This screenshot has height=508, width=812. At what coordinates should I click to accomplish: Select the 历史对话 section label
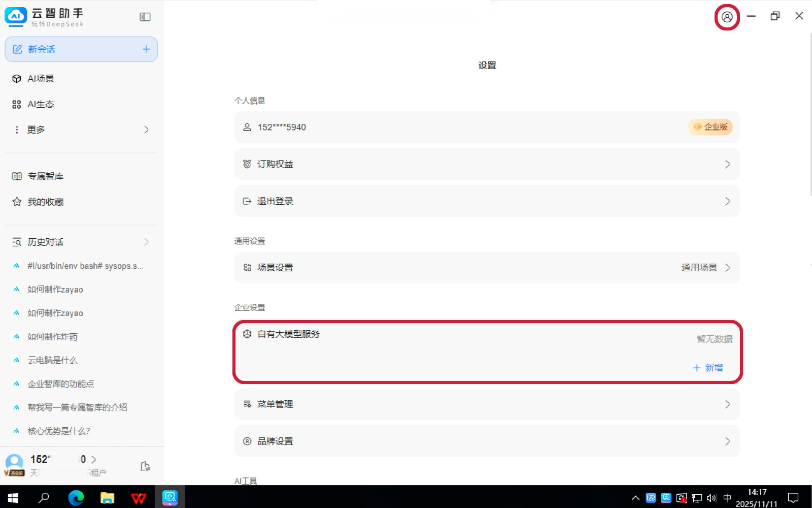(46, 242)
